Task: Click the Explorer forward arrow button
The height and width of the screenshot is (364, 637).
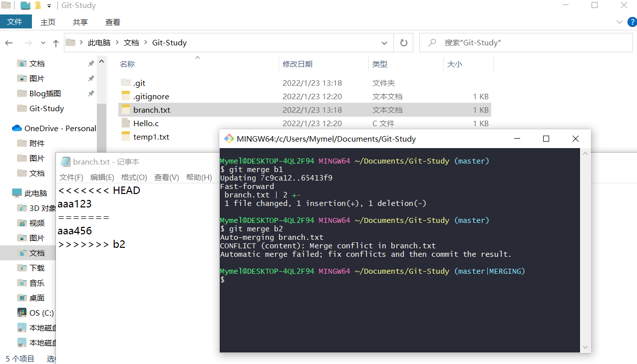Action: point(28,43)
